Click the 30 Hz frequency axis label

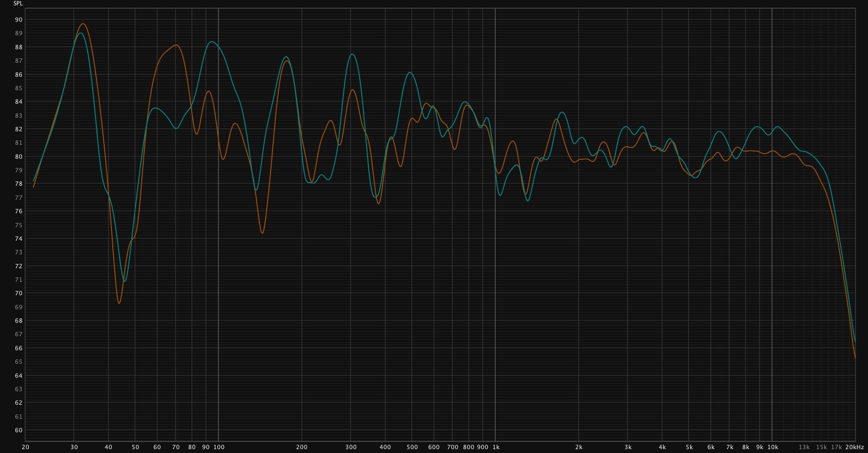[74, 447]
